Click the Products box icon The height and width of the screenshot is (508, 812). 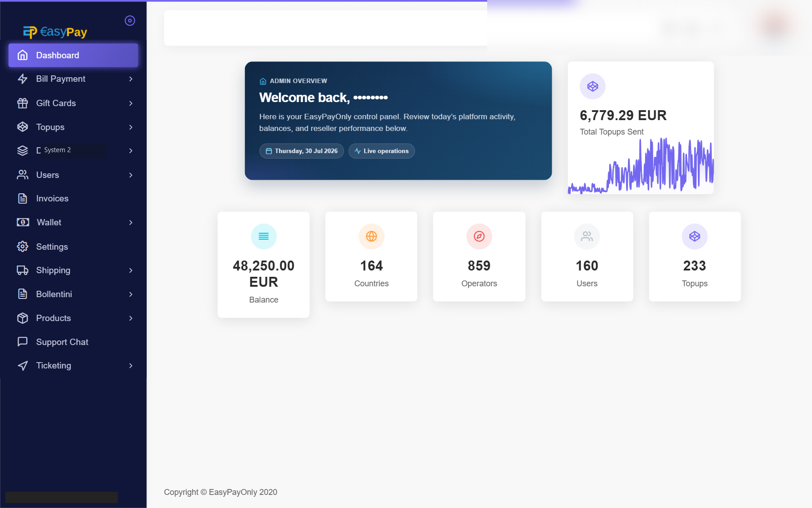[x=23, y=318]
